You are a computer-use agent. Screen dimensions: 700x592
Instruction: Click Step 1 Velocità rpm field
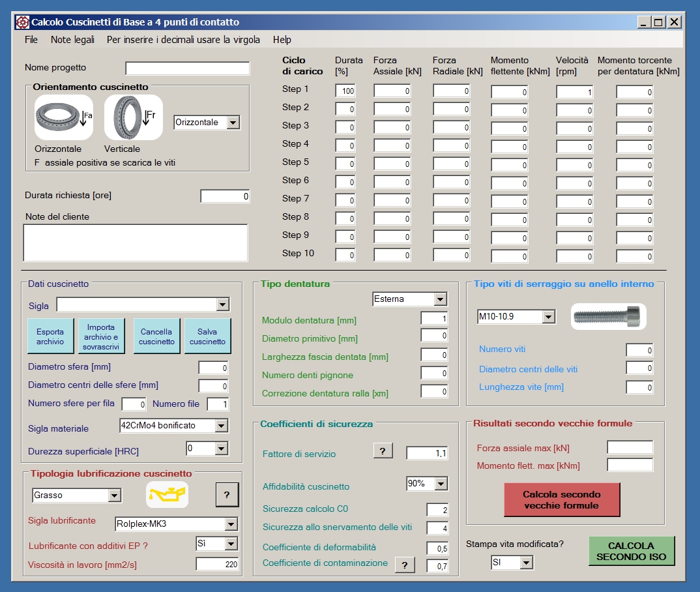click(575, 92)
